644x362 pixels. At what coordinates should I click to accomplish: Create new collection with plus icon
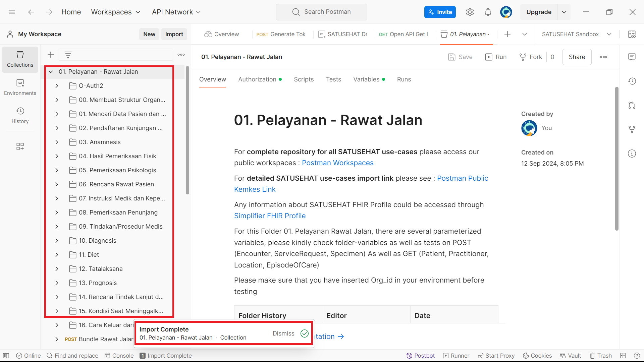[51, 55]
